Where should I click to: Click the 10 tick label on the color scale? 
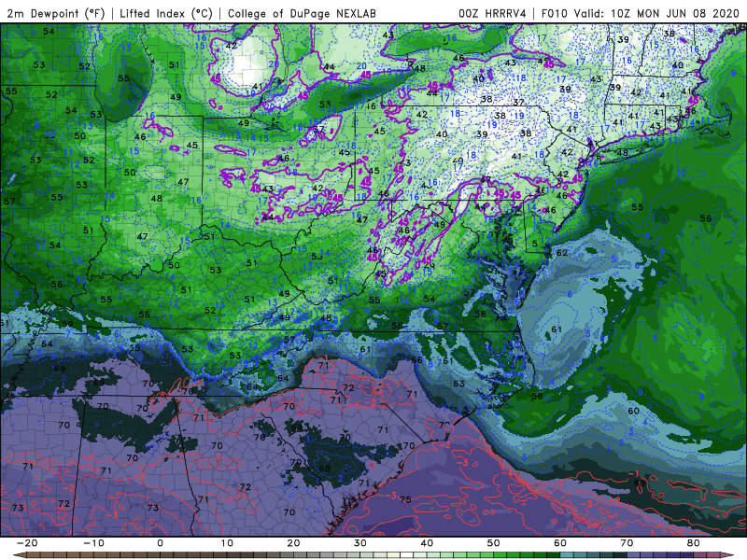tap(227, 543)
